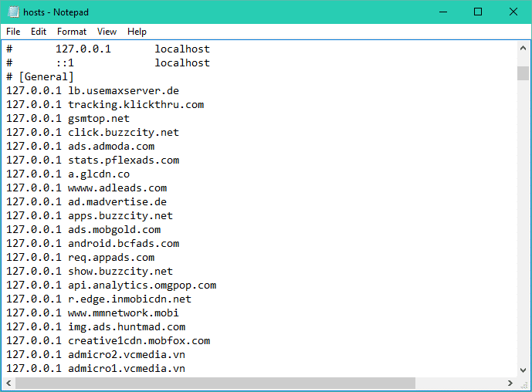Open the Help menu
Viewport: 532px width, 392px height.
(x=137, y=32)
